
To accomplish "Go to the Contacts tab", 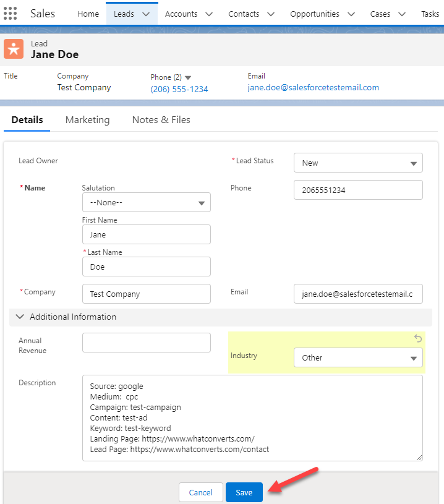I will tap(244, 14).
